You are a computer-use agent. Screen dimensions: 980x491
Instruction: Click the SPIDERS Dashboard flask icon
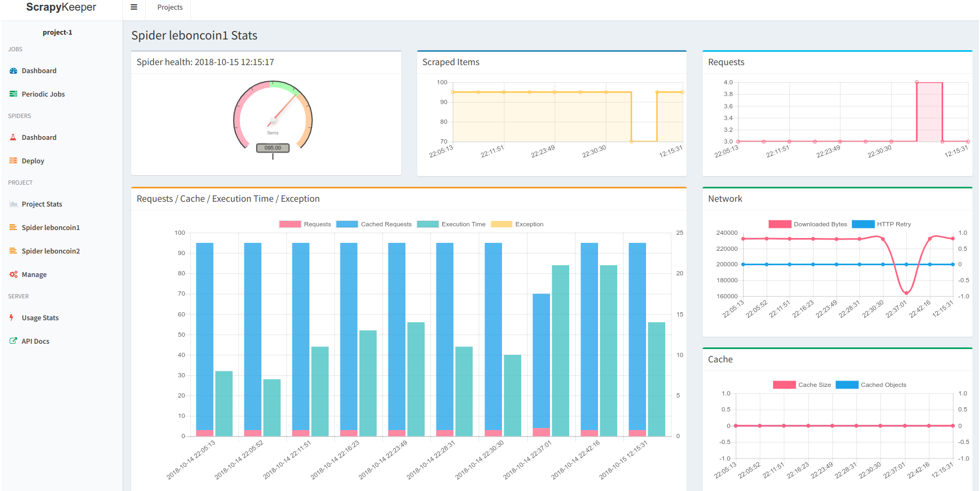13,137
